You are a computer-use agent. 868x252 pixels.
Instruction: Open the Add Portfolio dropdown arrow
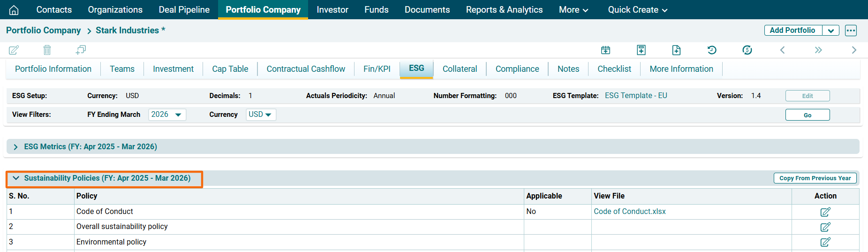[830, 31]
